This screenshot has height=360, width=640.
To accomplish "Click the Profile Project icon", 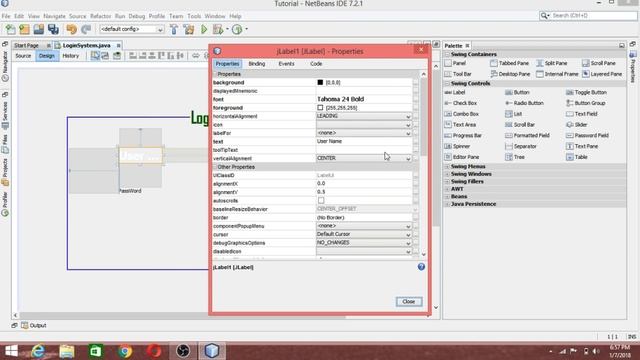I will 237,29.
